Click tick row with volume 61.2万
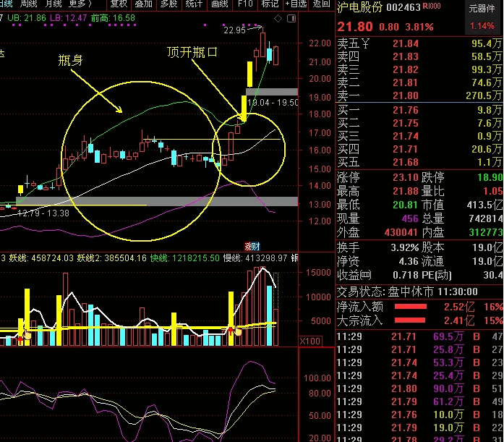Screen dimensions: 504x442 (x=420, y=401)
